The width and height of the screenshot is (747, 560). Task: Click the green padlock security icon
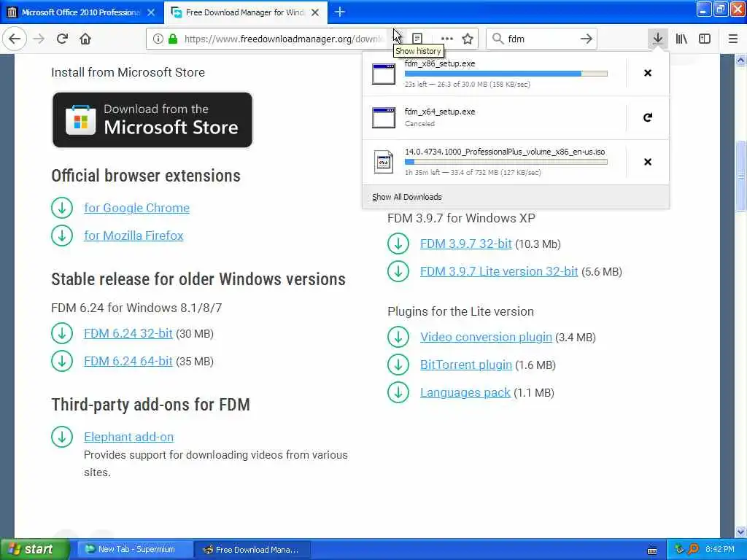[x=173, y=39]
